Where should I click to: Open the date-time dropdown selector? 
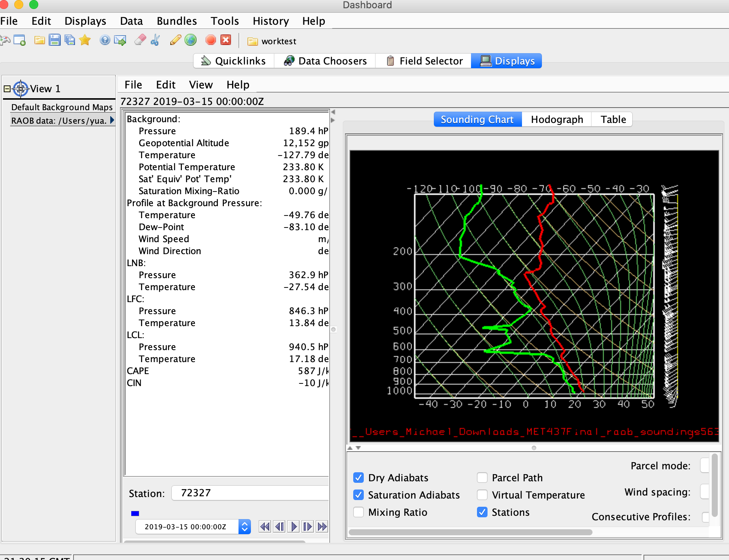[244, 527]
